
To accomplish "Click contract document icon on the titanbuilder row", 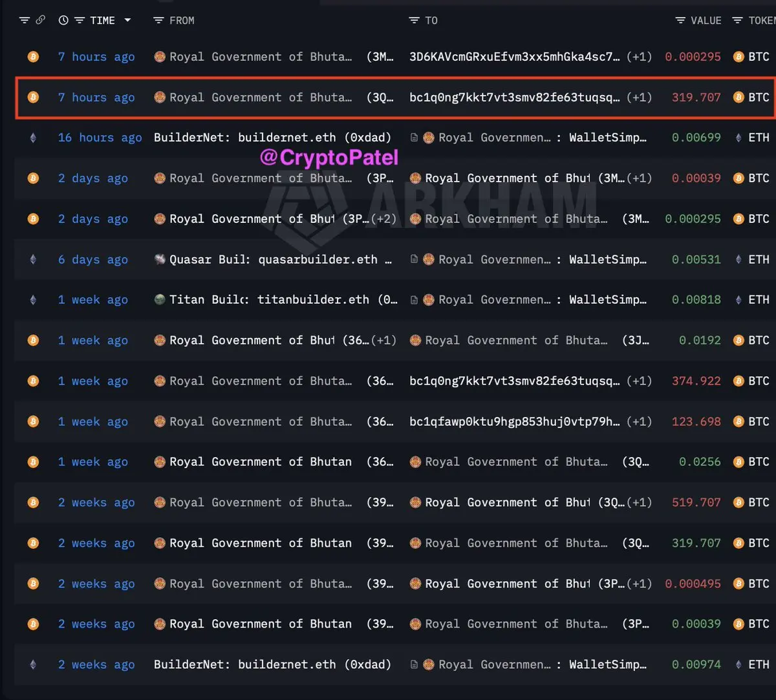I will click(x=414, y=300).
